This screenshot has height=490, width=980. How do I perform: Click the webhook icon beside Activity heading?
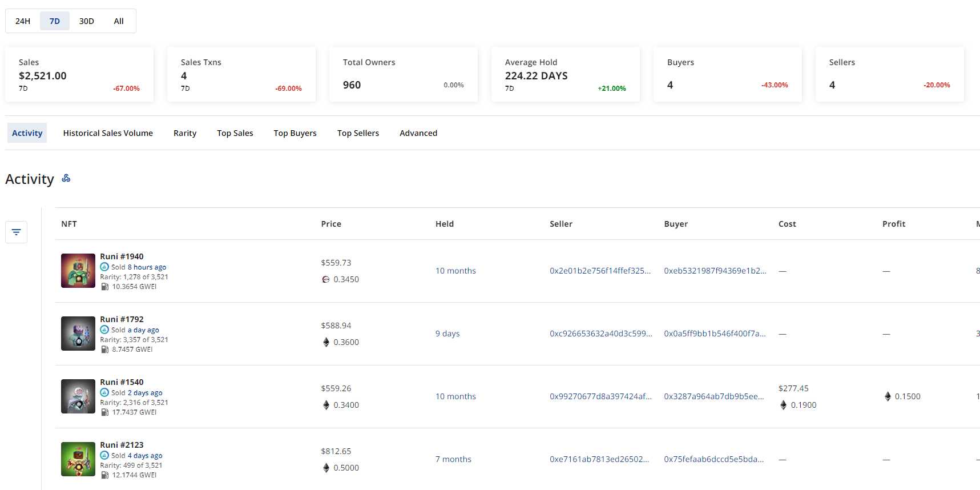coord(66,178)
